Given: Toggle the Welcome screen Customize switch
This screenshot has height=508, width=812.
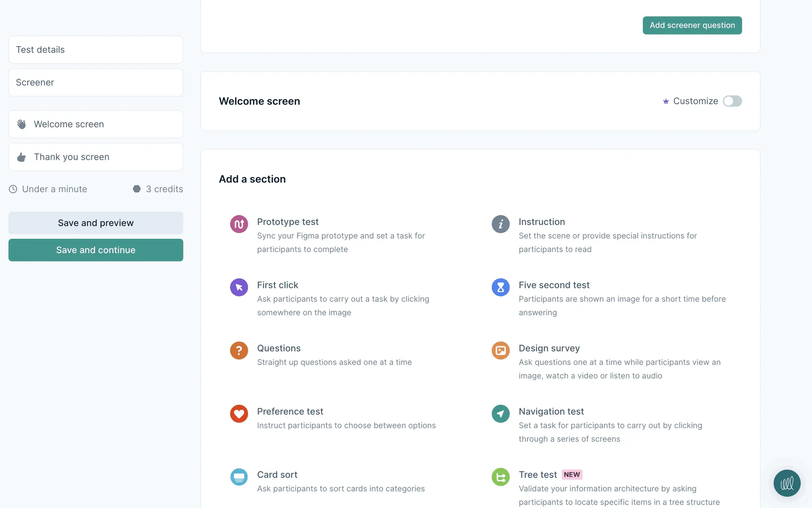Looking at the screenshot, I should click(x=732, y=101).
